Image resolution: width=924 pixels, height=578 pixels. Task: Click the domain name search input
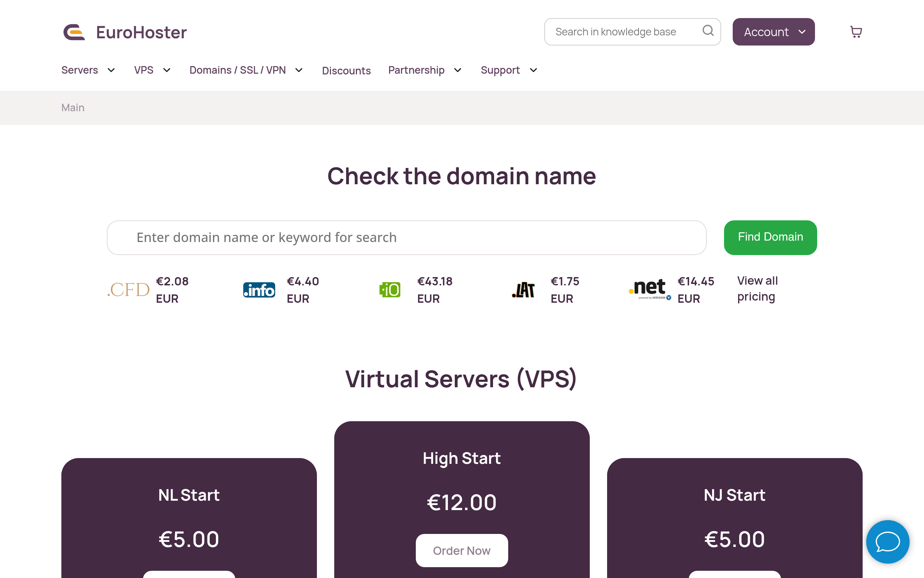(407, 237)
